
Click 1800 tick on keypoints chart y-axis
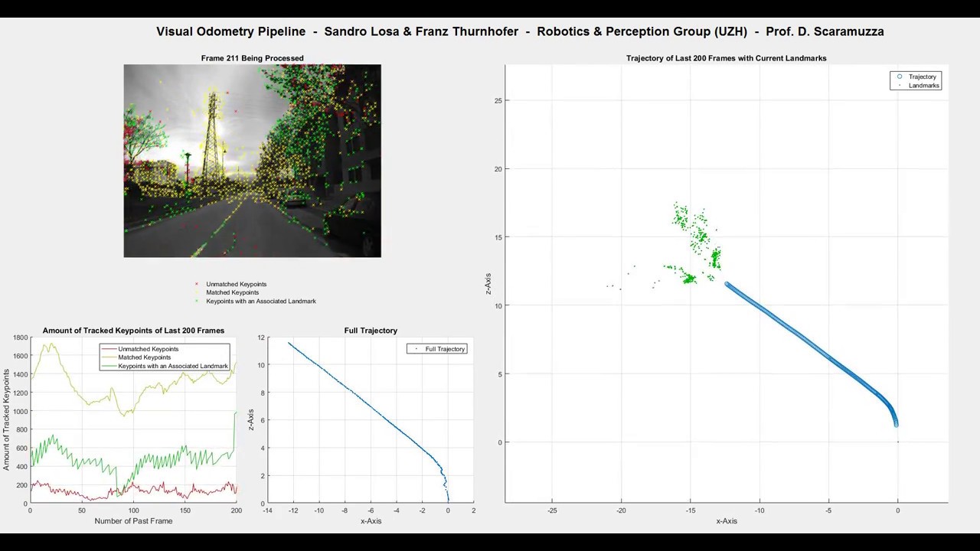tap(19, 337)
